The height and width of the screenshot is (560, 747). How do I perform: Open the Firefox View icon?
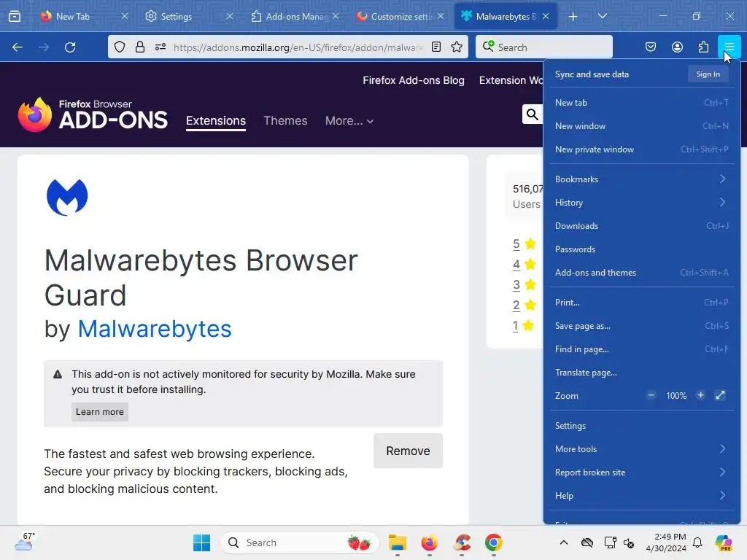click(x=15, y=16)
